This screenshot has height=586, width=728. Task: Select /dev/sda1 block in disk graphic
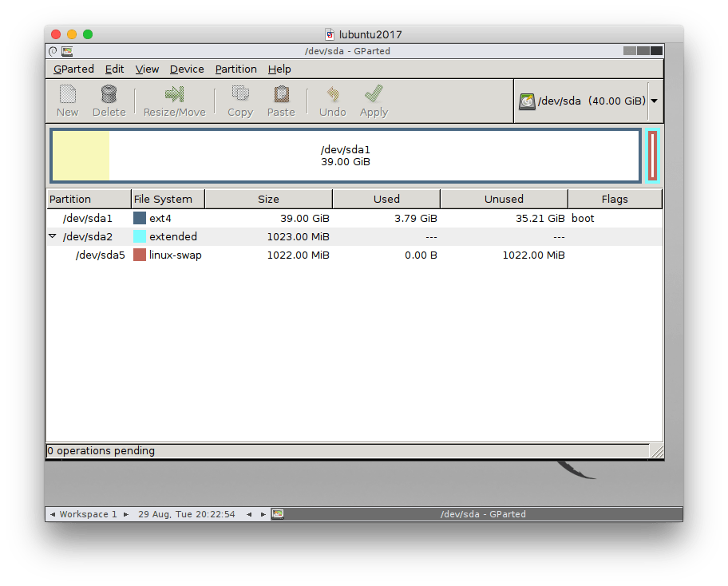346,156
